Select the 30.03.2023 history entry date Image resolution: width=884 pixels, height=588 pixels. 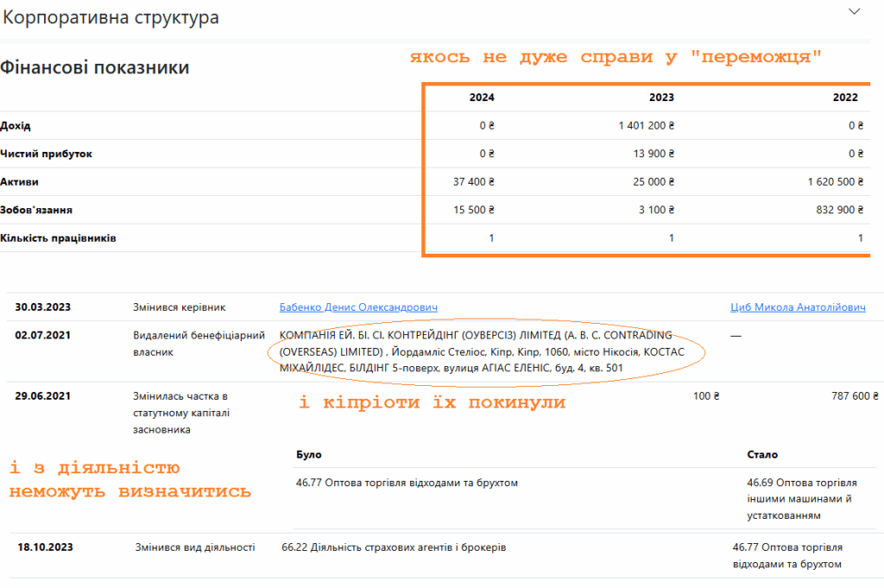[x=43, y=307]
